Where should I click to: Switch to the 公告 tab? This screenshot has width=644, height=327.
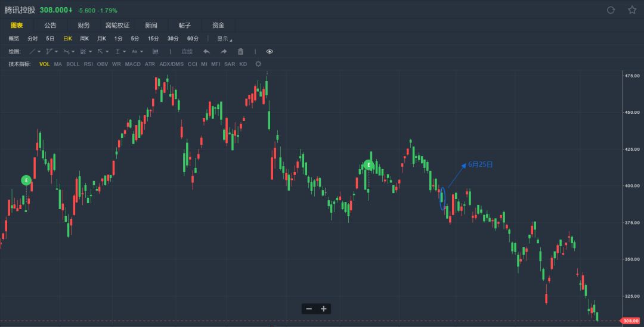point(50,25)
